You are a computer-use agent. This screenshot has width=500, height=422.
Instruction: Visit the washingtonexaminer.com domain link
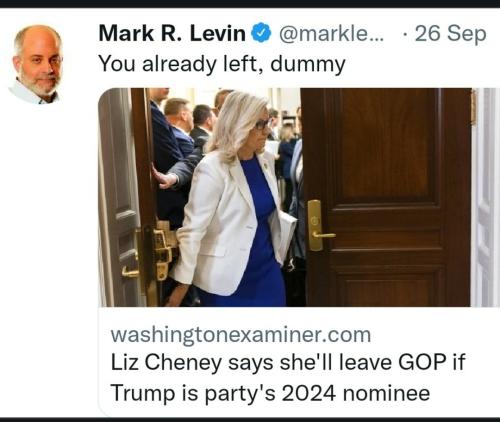click(x=241, y=335)
